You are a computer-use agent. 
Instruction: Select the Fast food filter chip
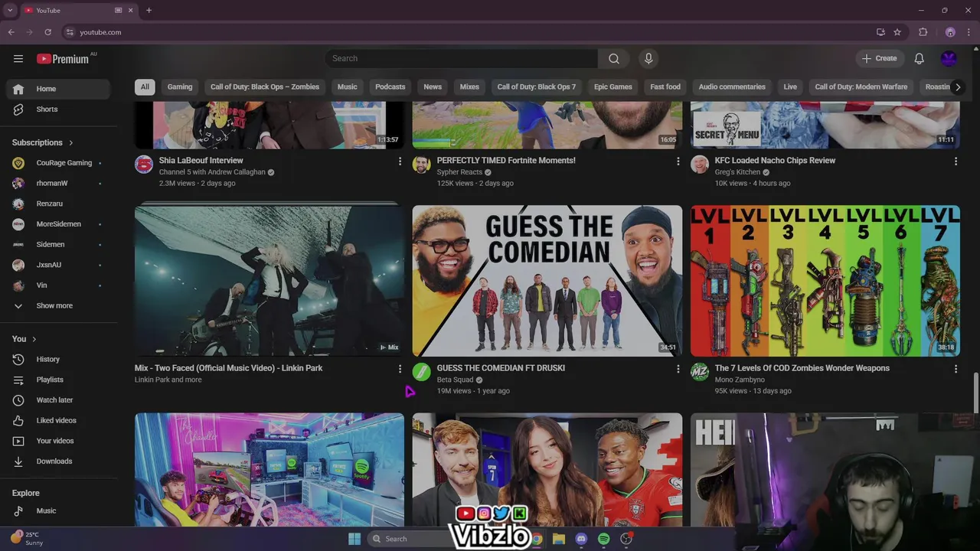[665, 86]
